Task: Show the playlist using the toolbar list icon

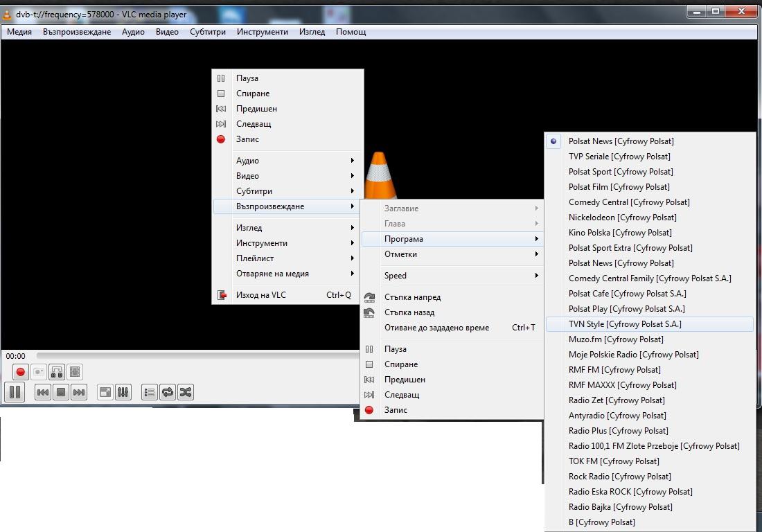Action: click(150, 392)
